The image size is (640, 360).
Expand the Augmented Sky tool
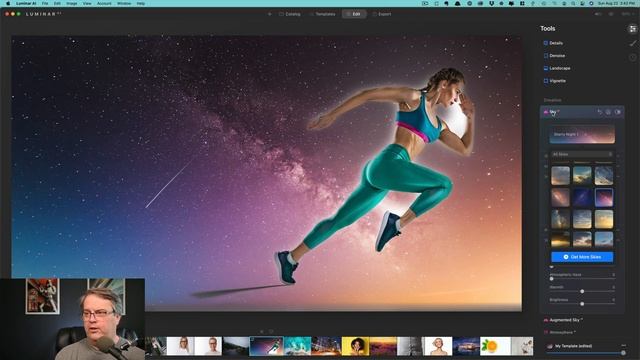click(564, 320)
